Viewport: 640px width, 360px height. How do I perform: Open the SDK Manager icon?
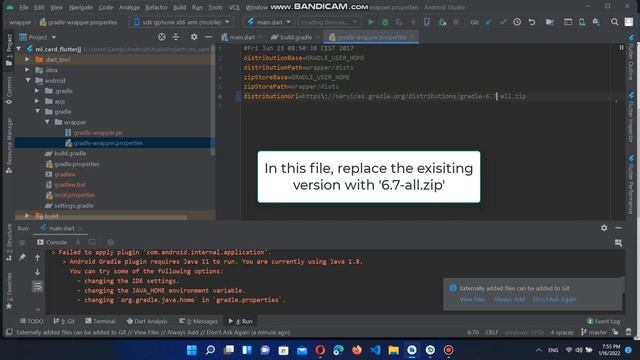[x=596, y=22]
